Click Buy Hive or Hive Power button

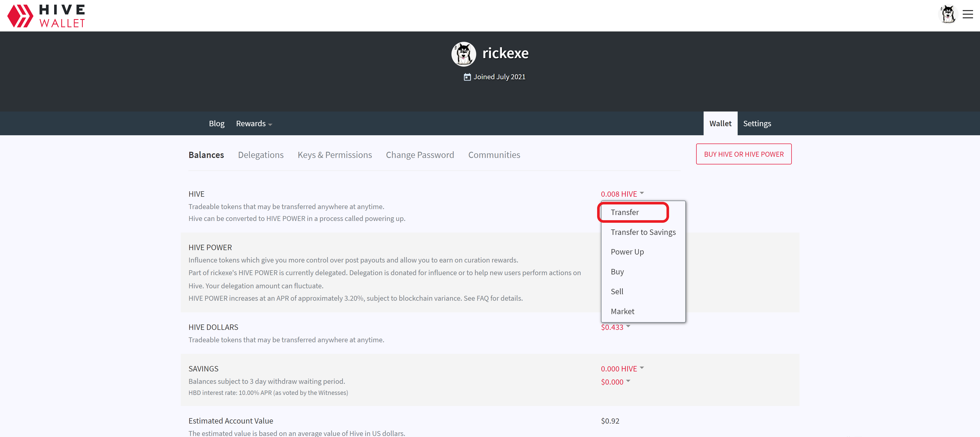(x=744, y=154)
